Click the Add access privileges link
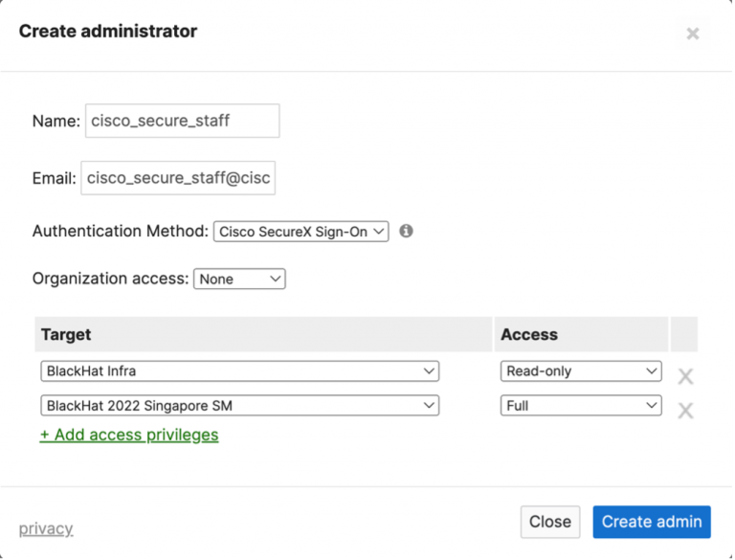 [x=129, y=435]
